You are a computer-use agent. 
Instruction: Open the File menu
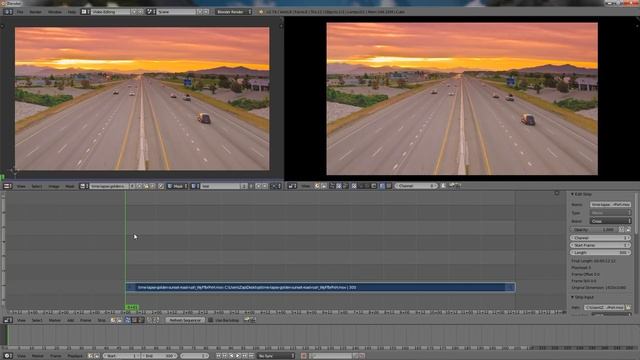click(x=20, y=12)
